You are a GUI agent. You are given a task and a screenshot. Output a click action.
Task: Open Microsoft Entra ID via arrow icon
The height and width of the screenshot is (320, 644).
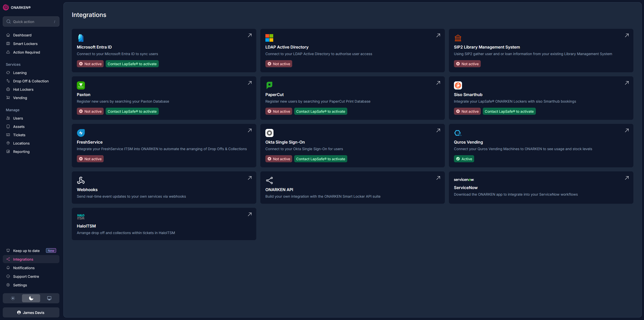pos(250,35)
